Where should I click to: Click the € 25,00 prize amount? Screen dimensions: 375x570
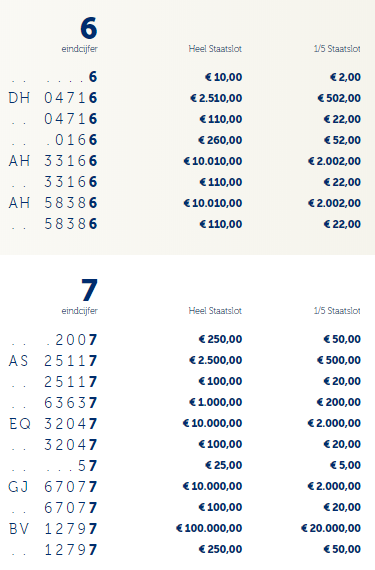223,465
